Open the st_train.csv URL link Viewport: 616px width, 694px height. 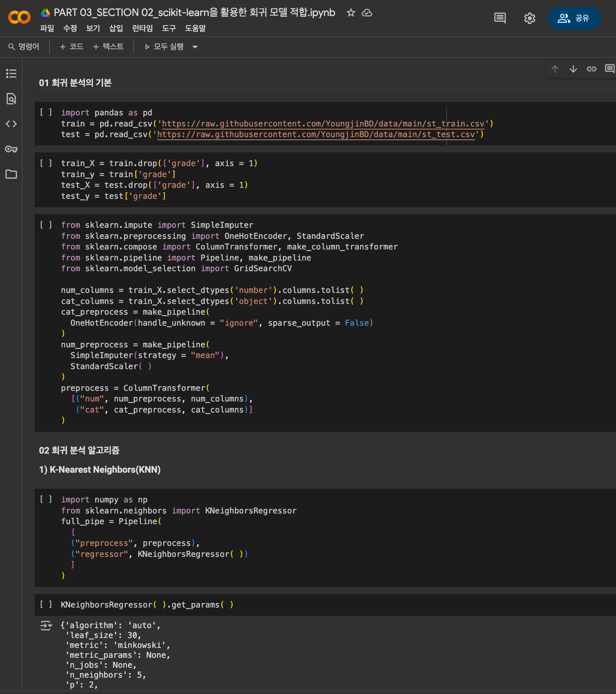pos(323,124)
